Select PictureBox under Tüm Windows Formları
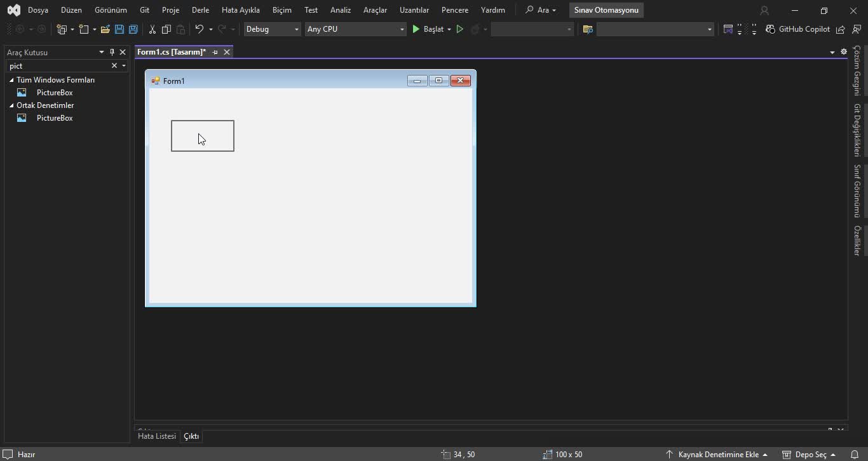The width and height of the screenshot is (868, 461). pos(55,93)
